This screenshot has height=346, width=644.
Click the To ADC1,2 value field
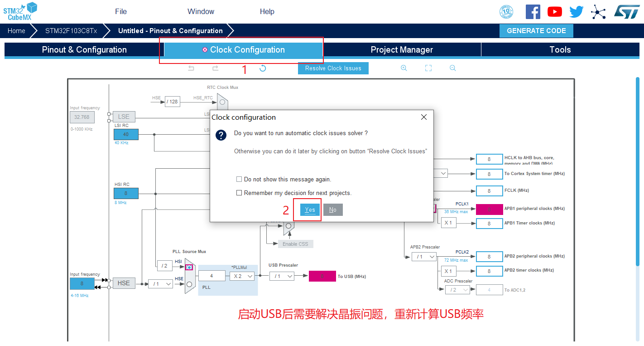(x=489, y=290)
